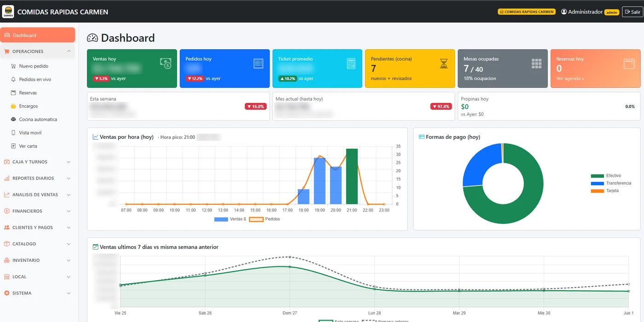Toggle the Pedidos legend in hourly chart

264,219
